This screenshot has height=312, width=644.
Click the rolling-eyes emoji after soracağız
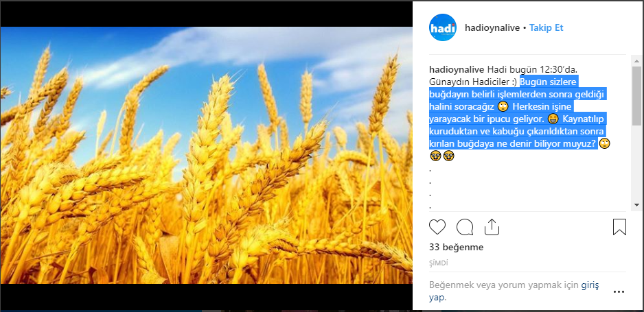pyautogui.click(x=503, y=106)
